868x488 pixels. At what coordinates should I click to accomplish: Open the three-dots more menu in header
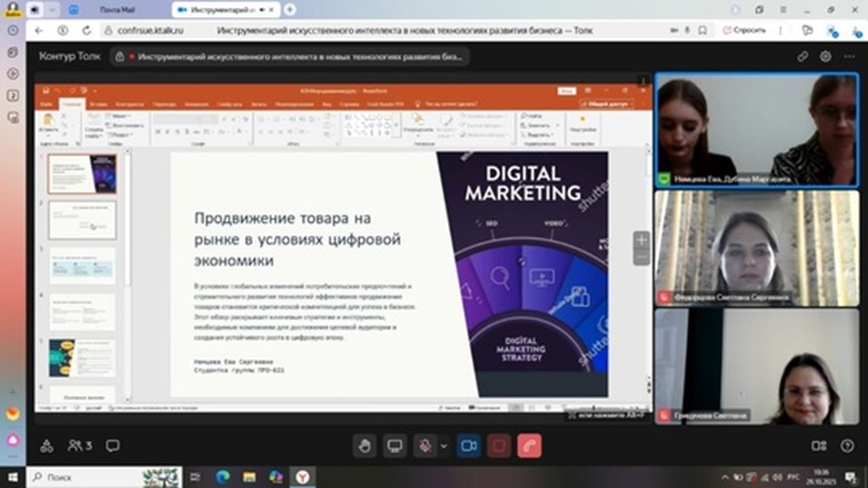[849, 57]
